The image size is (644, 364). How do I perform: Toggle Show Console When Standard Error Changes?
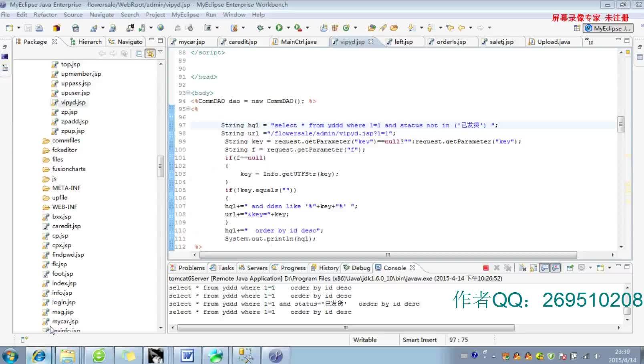[x=555, y=268]
